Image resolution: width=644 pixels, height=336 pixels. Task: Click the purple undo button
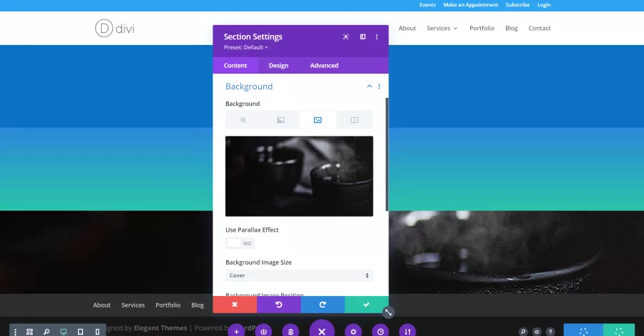tap(278, 305)
